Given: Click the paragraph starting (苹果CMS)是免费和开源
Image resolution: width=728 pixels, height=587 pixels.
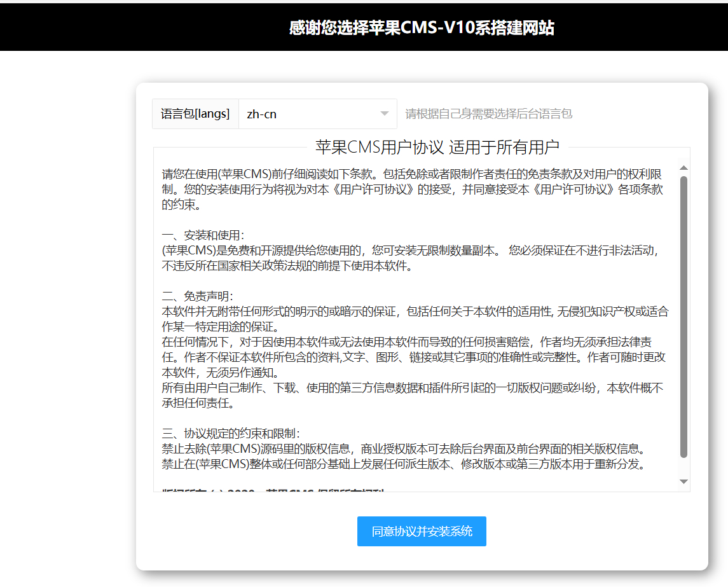Looking at the screenshot, I should [x=411, y=258].
